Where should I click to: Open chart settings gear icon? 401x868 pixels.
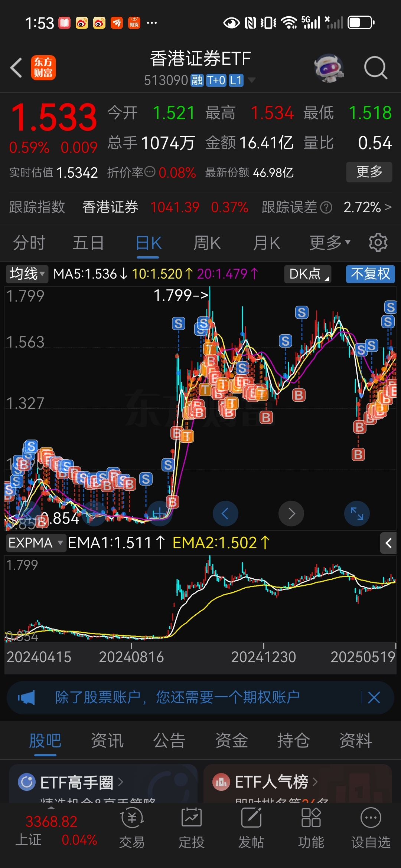point(378,243)
